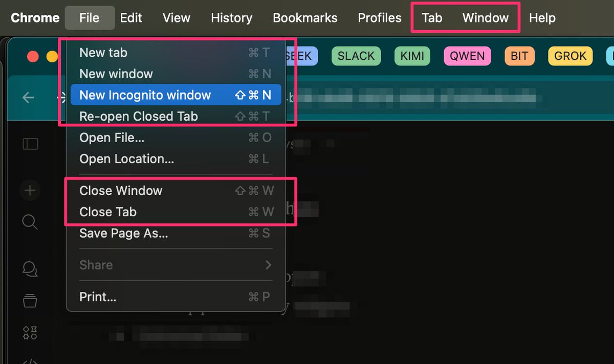Open the Edit menu

[x=131, y=18]
